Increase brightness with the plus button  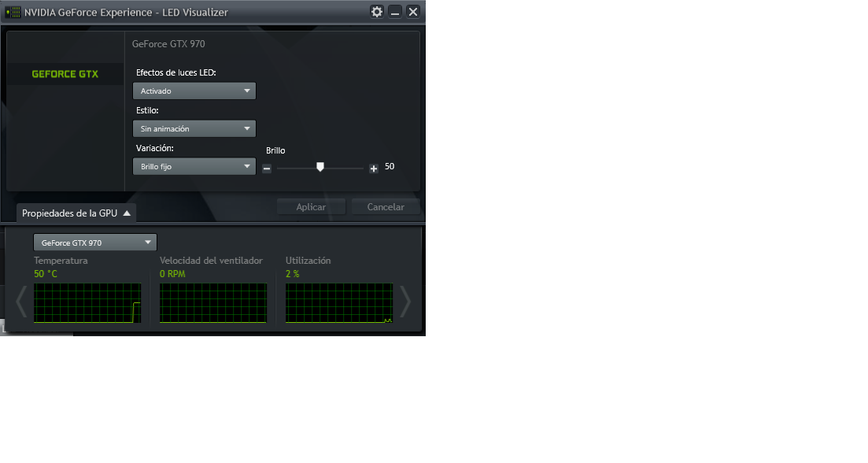click(x=374, y=169)
